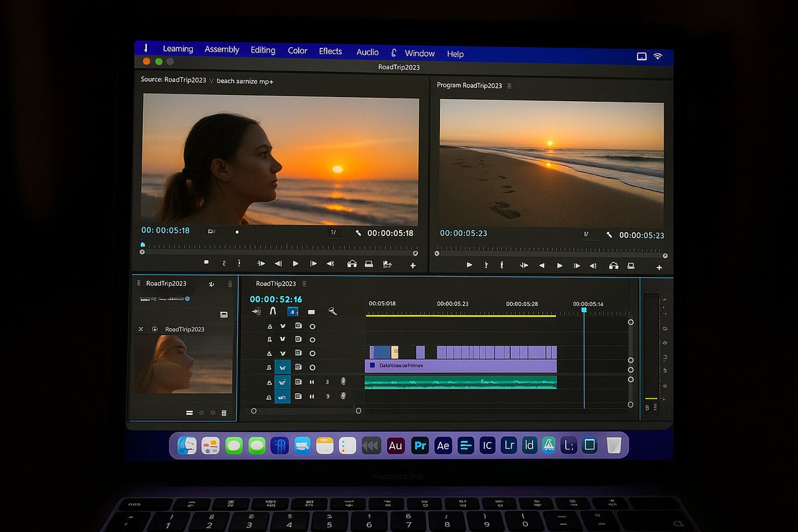Open the Source monitor resolution dropdown
Screen dimensions: 798x532
tap(334, 233)
